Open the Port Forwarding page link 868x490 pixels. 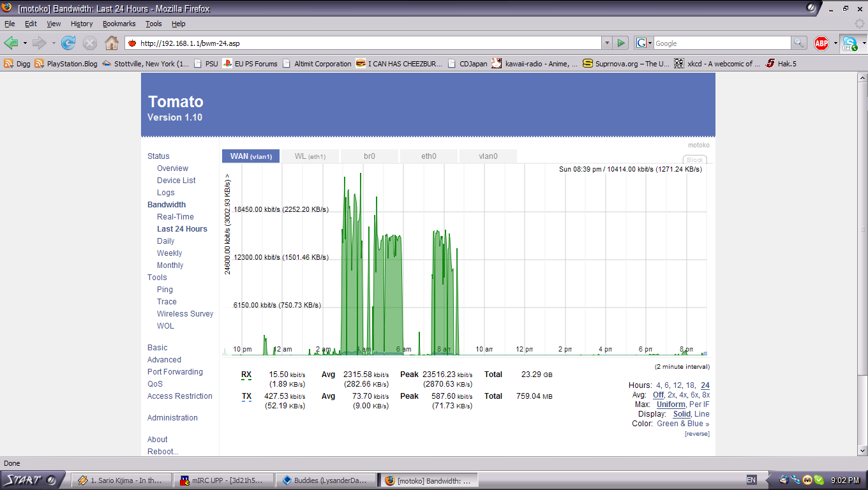coord(175,372)
